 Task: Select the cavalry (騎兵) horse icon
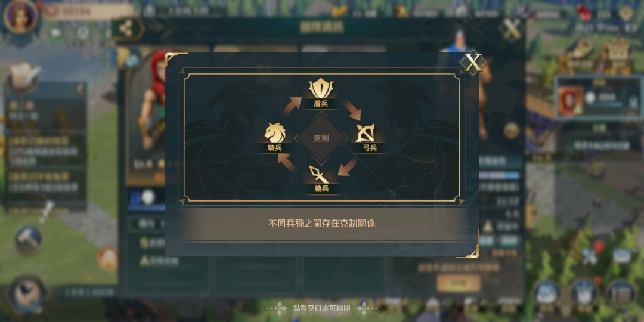275,132
